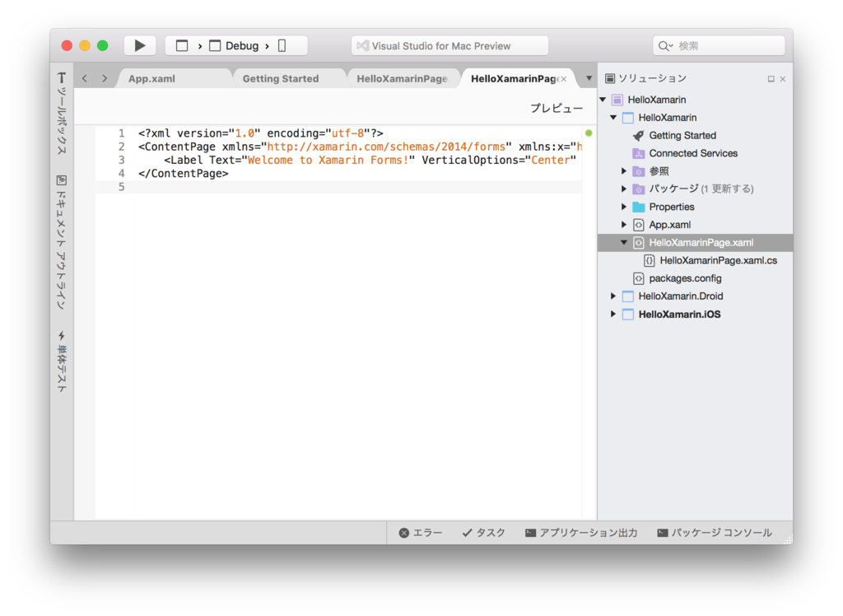Select HelloXamarinPage.xaml in solution tree
The image size is (843, 616).
[x=695, y=243]
